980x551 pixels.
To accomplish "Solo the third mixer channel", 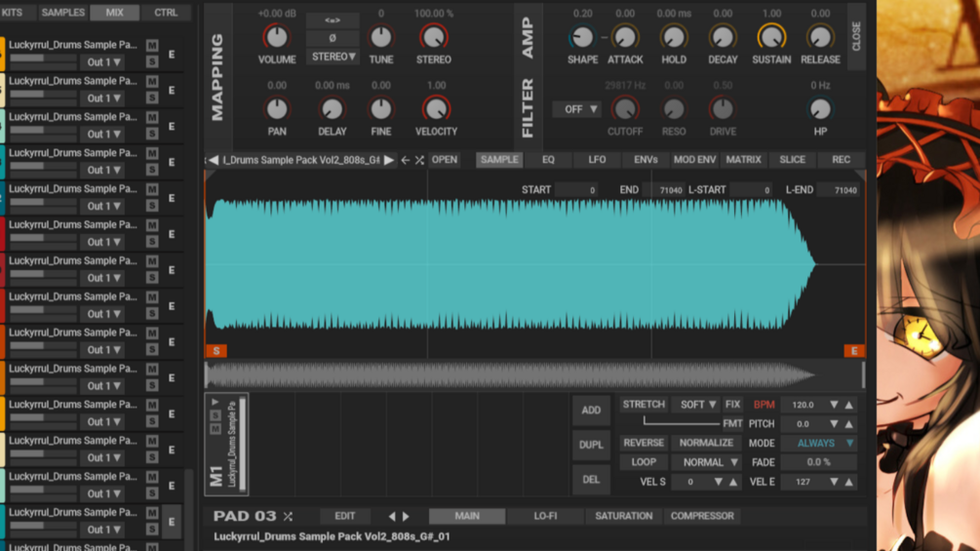I will coord(152,134).
